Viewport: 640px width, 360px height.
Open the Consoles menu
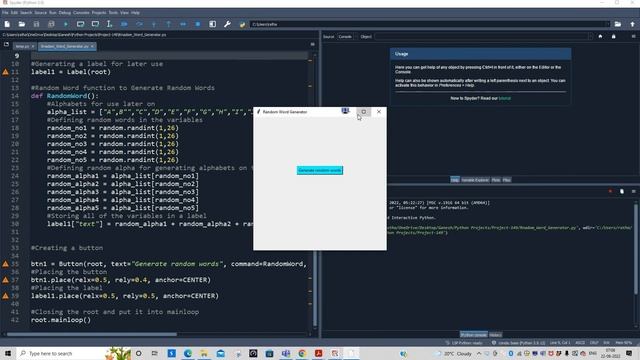pos(81,13)
